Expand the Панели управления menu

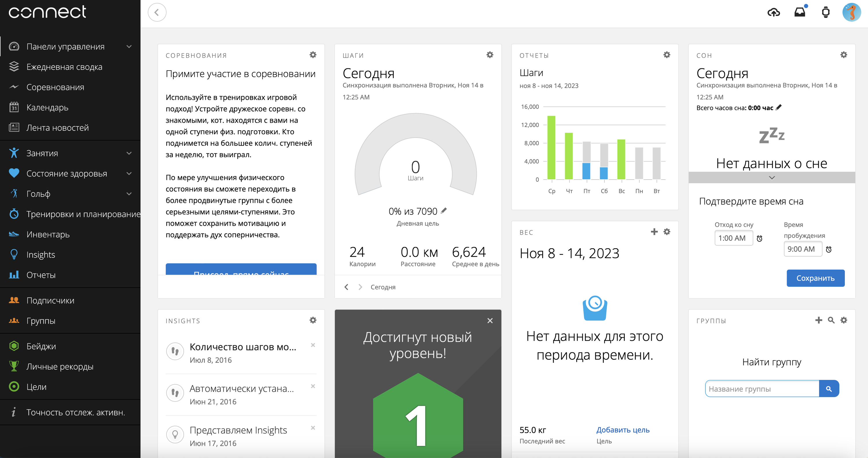point(129,47)
